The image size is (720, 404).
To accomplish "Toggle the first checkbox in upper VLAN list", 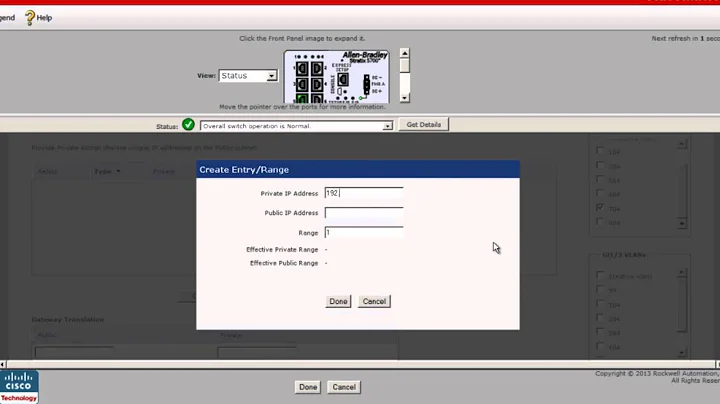I will [600, 151].
